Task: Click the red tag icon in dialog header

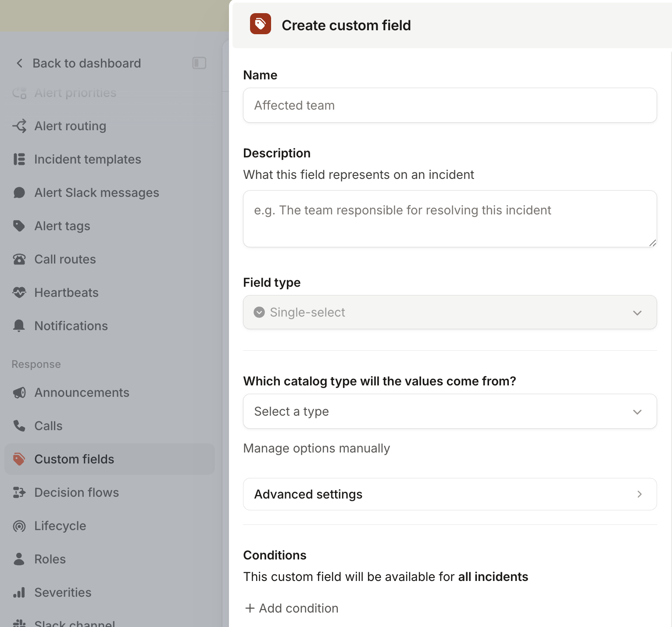Action: pos(261,24)
